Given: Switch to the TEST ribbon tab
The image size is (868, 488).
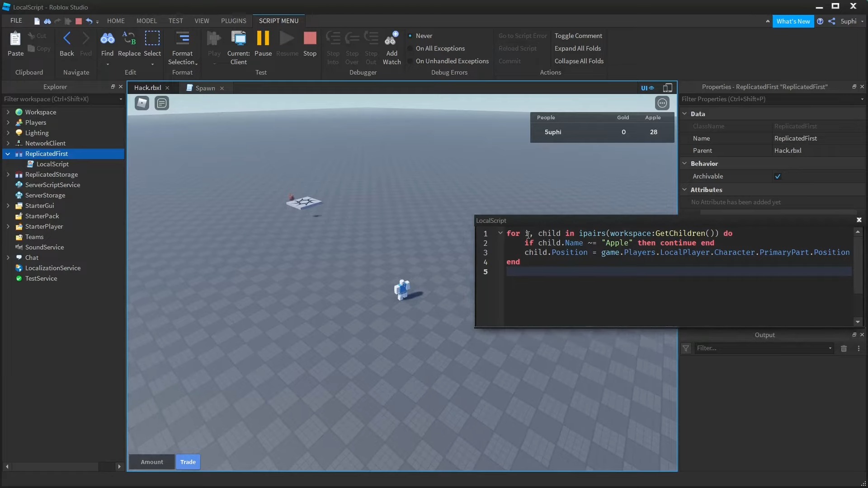Looking at the screenshot, I should coord(175,21).
